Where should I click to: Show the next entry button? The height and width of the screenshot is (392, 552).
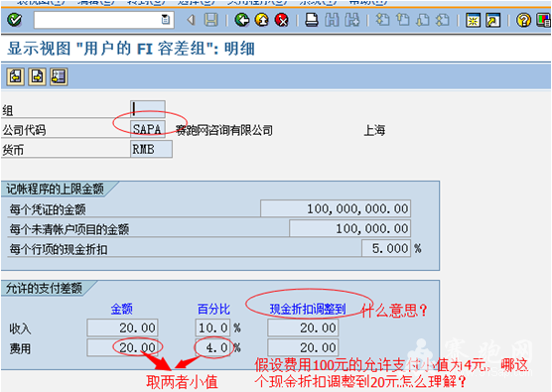click(x=37, y=76)
